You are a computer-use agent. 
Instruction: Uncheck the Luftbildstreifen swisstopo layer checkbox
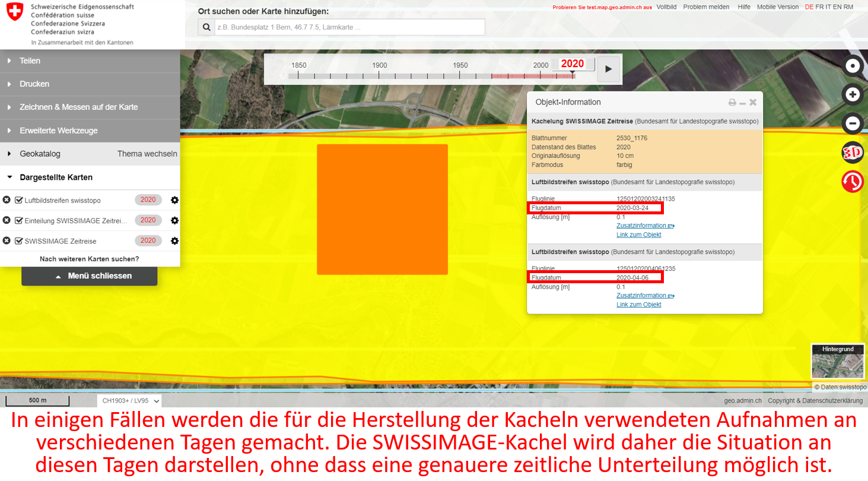[19, 200]
